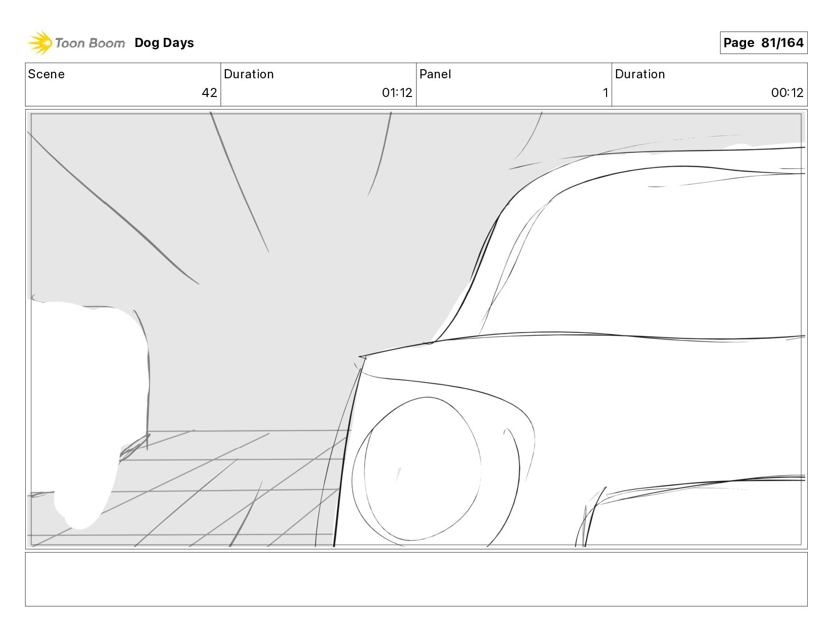Click the Toon Boom starburst logo icon

click(x=40, y=42)
